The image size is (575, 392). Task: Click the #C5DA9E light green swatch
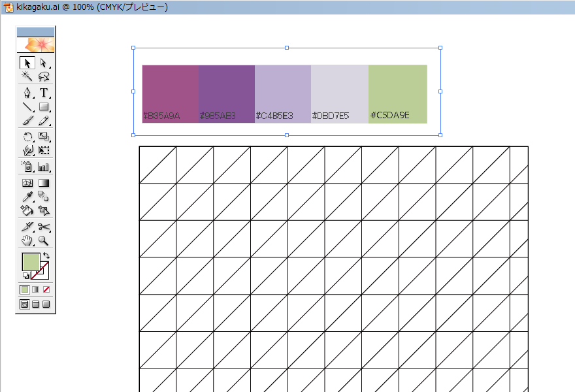(x=398, y=94)
